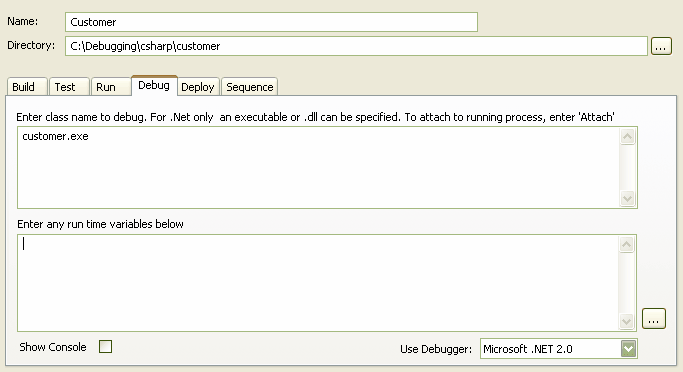The height and width of the screenshot is (372, 683).
Task: Click 'Enter any run time variables below' text
Action: click(100, 224)
